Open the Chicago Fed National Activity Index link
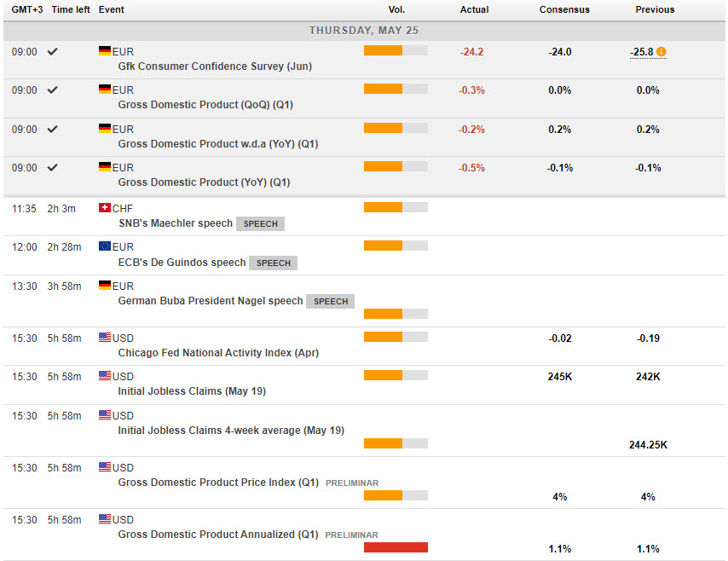Image resolution: width=728 pixels, height=561 pixels. [218, 353]
